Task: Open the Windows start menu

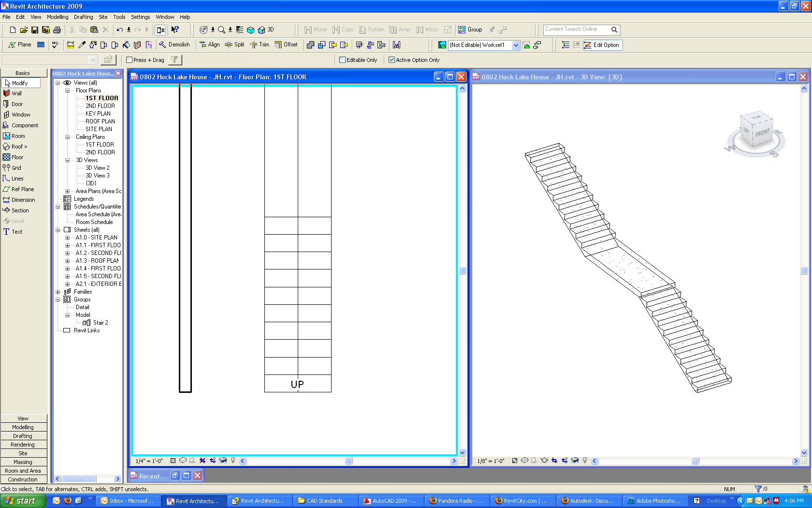Action: (x=23, y=501)
